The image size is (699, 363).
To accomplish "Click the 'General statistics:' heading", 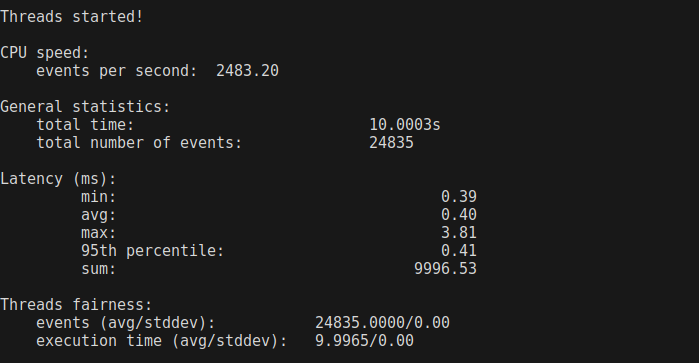I will 85,107.
